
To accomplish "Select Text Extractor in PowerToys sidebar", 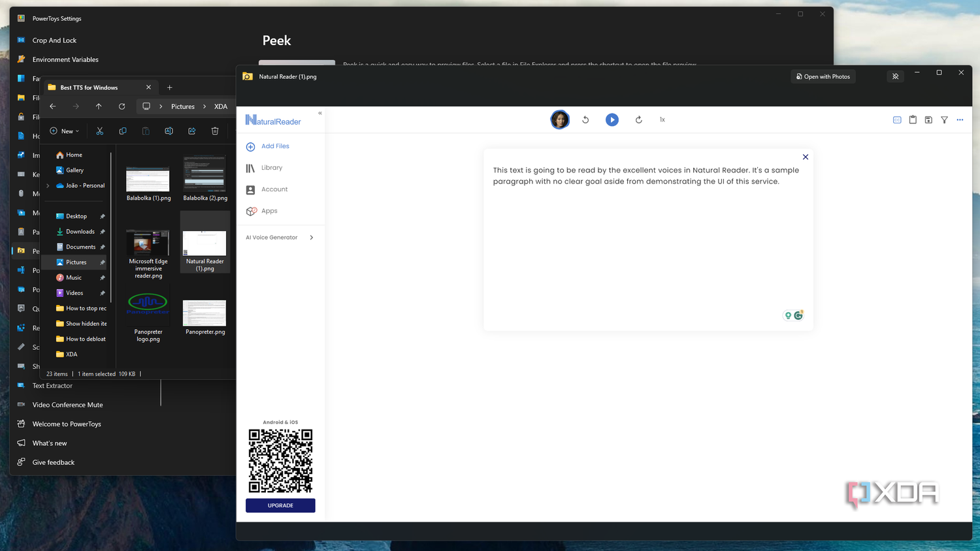I will (52, 386).
